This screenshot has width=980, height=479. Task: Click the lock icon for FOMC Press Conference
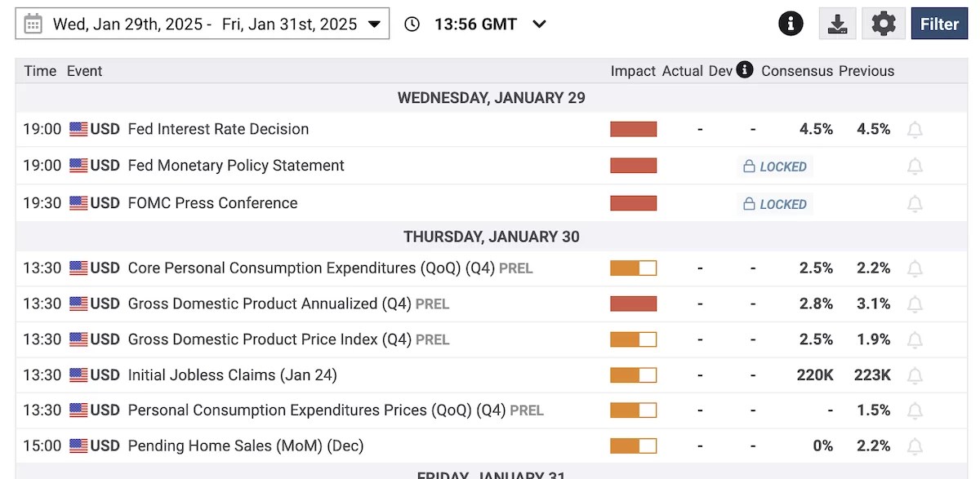point(749,204)
